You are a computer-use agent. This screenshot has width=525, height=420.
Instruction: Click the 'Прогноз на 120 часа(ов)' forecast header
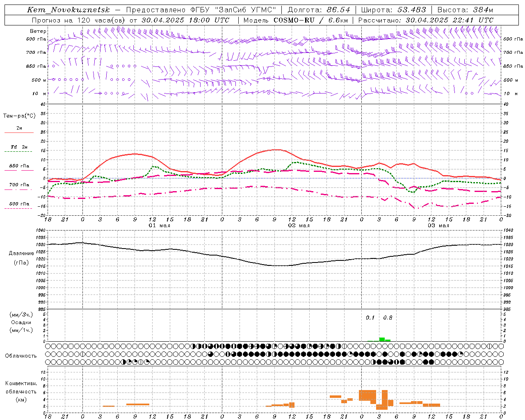click(79, 20)
